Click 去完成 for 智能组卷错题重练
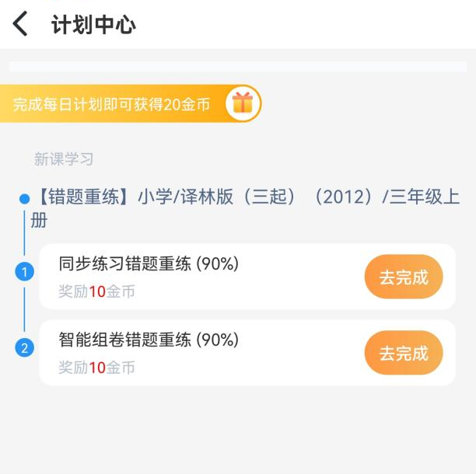Screen dimensions: 476x474 [x=404, y=353]
